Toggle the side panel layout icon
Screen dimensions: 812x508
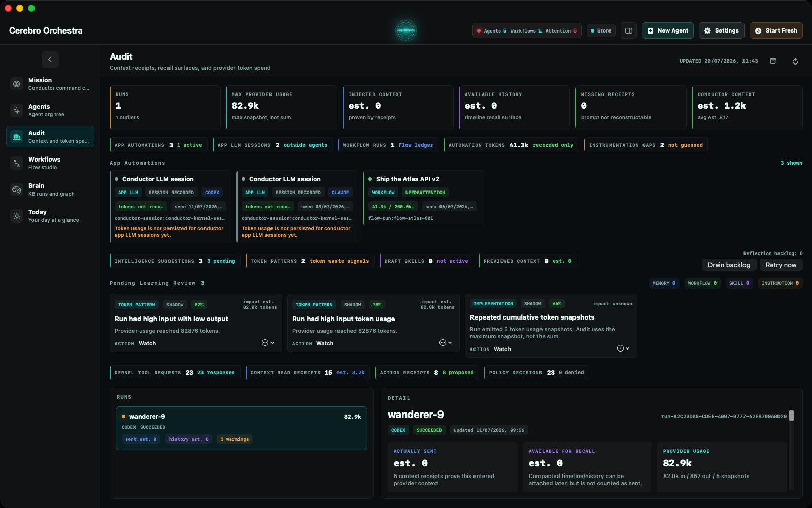629,30
